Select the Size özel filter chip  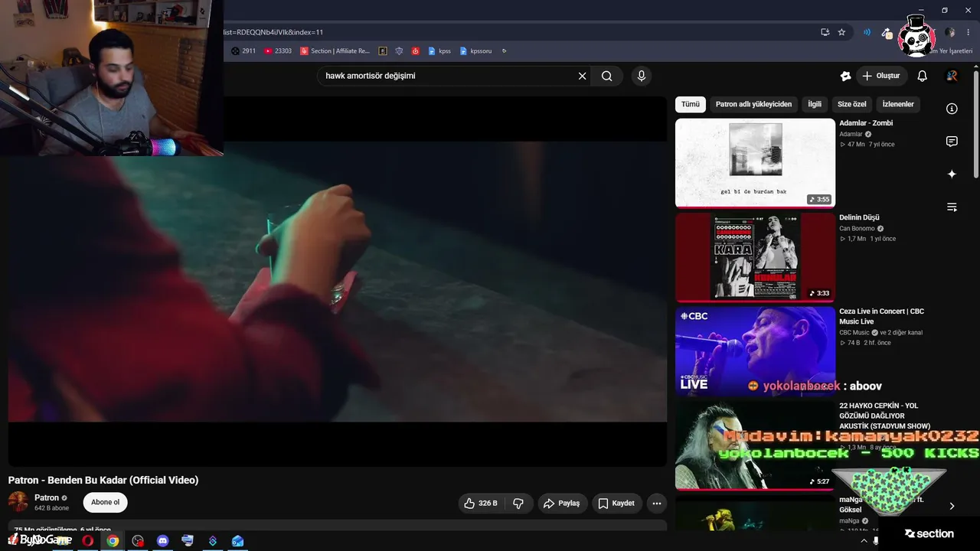pyautogui.click(x=852, y=104)
